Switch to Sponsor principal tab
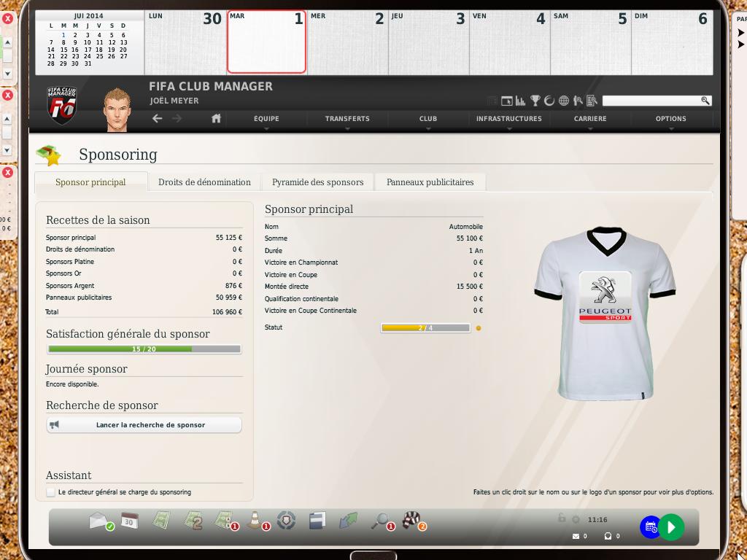 90,182
